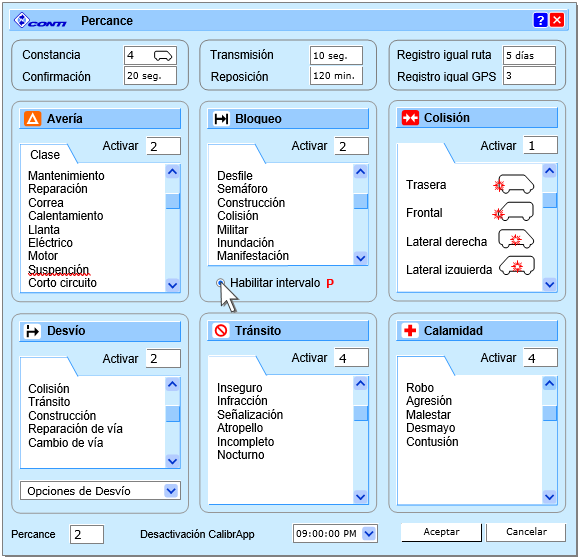Click the Tránsito prohibition sign icon

click(x=221, y=330)
